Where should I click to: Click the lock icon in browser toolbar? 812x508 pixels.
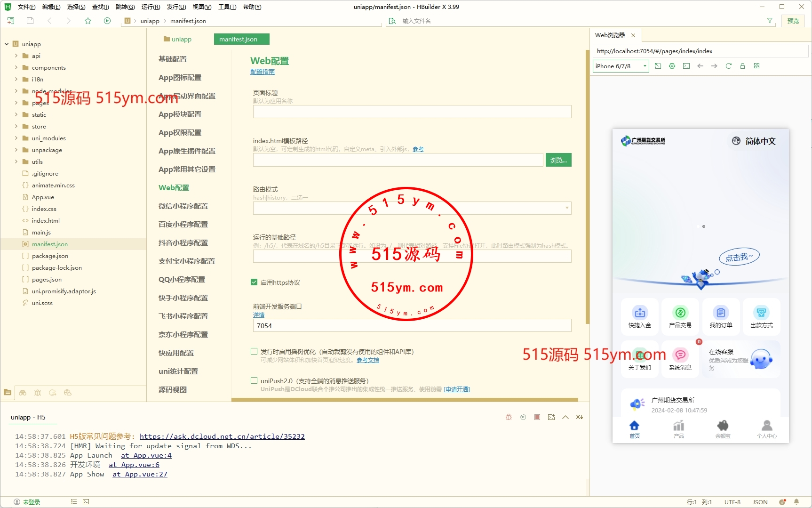point(742,66)
